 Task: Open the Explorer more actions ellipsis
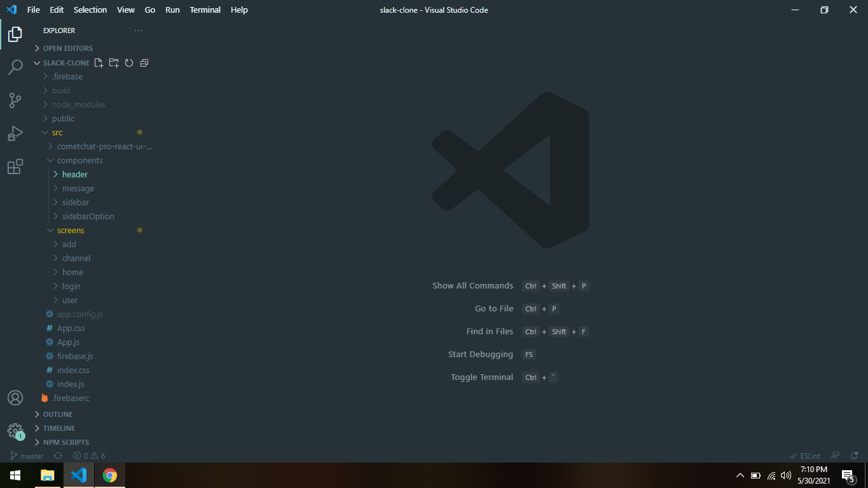coord(139,30)
